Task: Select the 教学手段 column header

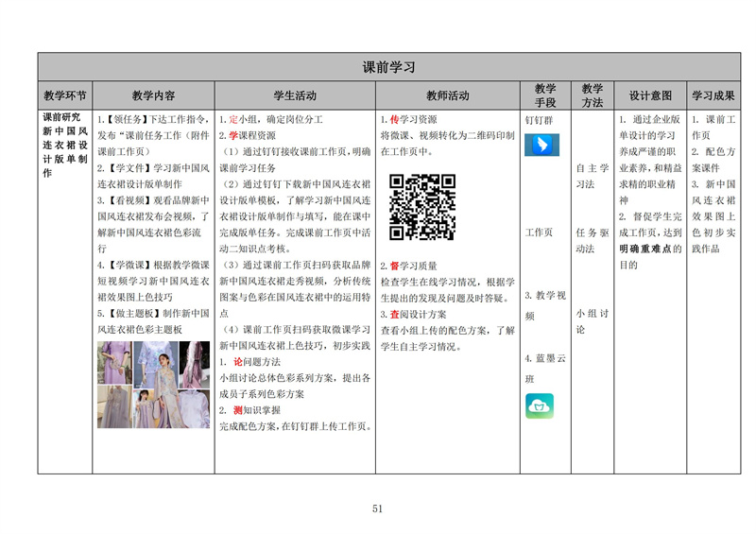Action: click(x=545, y=95)
